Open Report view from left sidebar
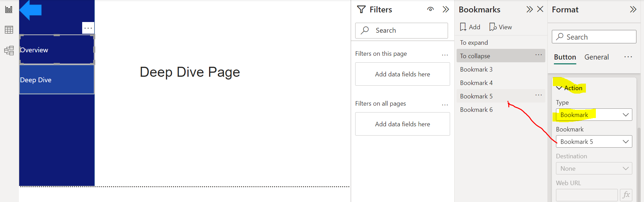The image size is (644, 202). point(9,10)
